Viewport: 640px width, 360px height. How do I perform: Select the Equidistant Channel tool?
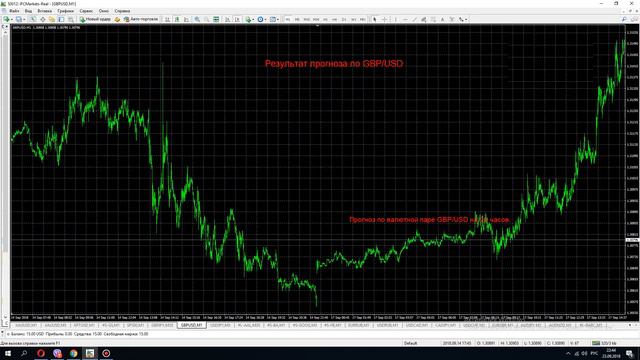(424, 19)
